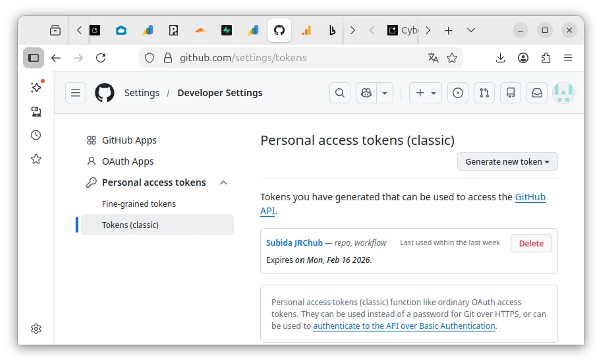
Task: Open the Firefox View icon in tab bar
Action: (x=55, y=31)
